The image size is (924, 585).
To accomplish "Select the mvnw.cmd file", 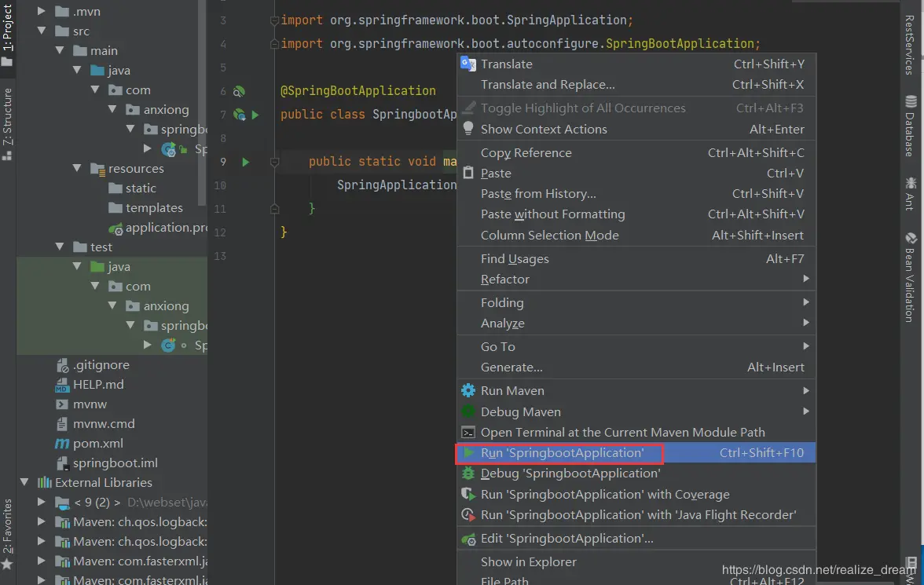I will [95, 423].
